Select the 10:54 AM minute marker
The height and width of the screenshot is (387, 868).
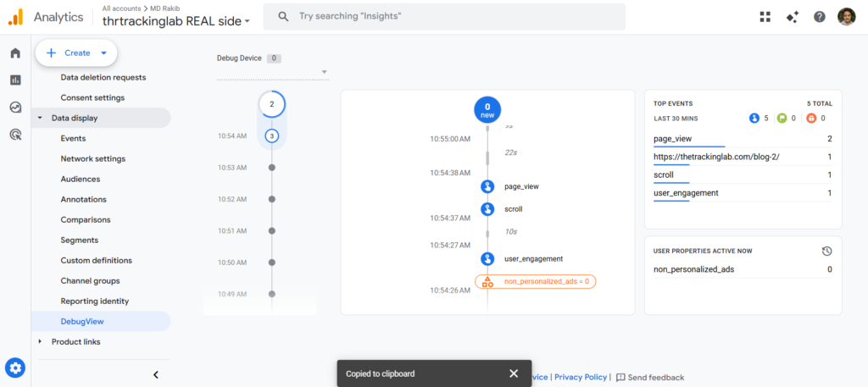coord(272,136)
